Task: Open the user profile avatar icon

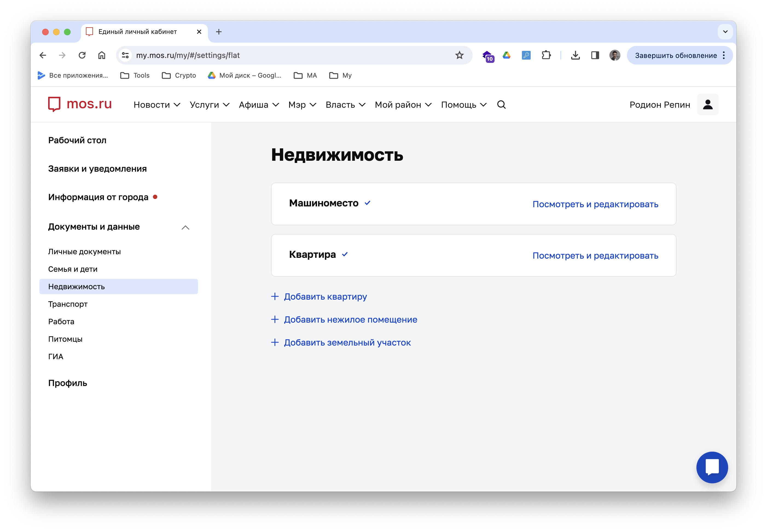Action: click(708, 105)
